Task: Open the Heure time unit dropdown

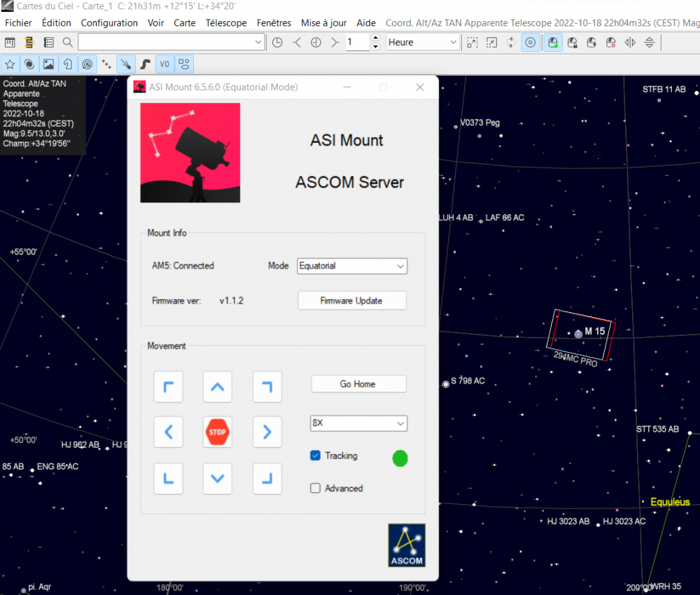Action: point(422,43)
